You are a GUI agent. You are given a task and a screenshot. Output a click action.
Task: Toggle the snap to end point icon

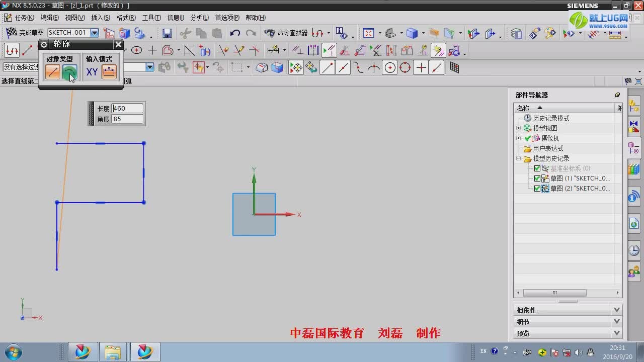click(327, 67)
